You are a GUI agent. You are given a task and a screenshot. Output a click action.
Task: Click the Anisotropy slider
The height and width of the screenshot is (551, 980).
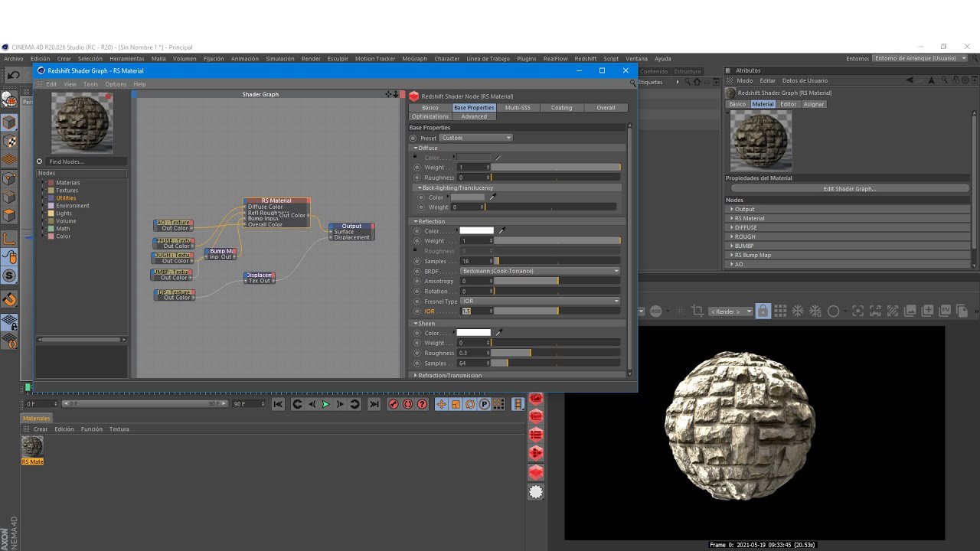(x=556, y=281)
